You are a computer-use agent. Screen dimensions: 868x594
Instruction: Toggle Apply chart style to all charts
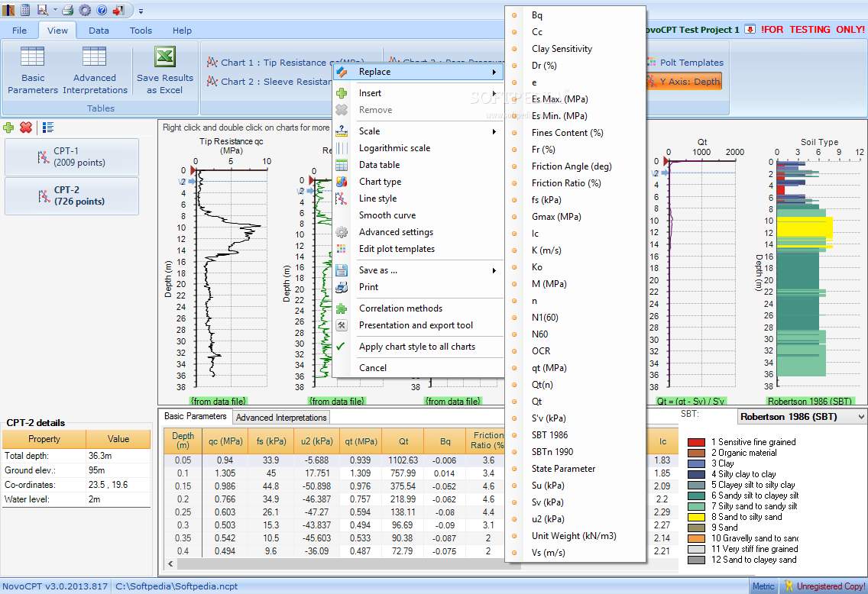pyautogui.click(x=418, y=347)
